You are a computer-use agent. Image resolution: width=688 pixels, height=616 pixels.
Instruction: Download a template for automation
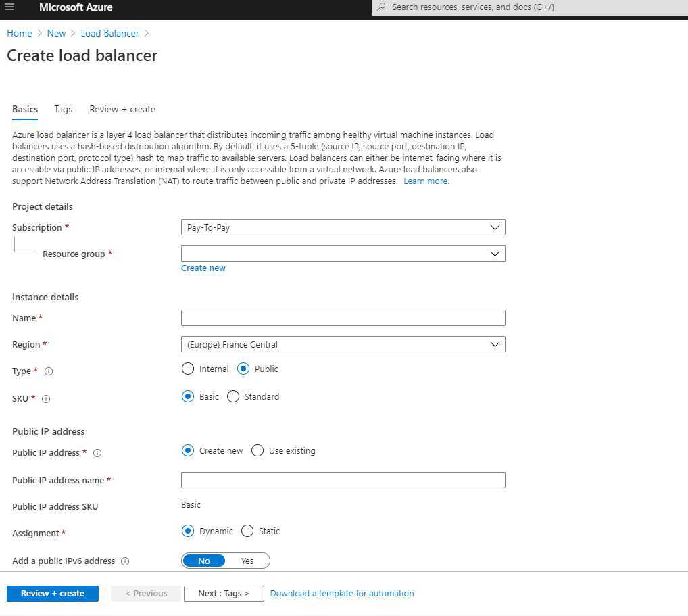pyautogui.click(x=342, y=594)
